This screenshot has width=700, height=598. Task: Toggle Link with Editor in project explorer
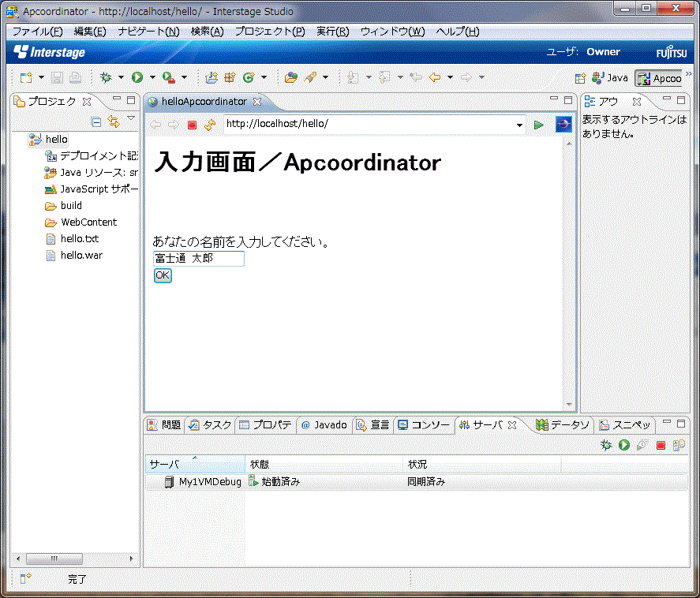point(114,121)
